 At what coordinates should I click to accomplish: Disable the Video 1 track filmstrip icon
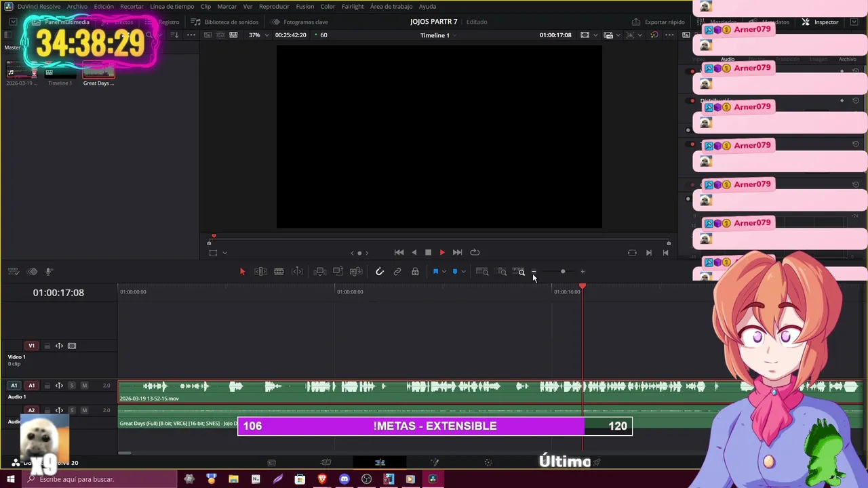pyautogui.click(x=72, y=346)
